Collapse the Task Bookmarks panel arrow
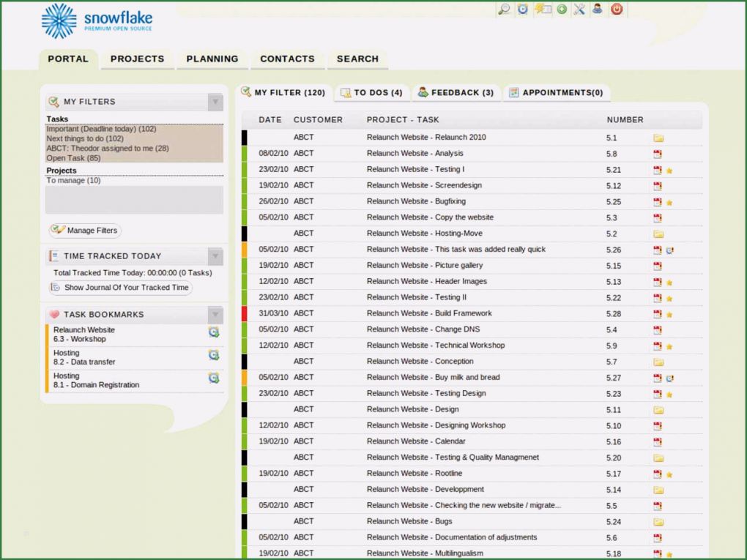This screenshot has height=560, width=747. coord(215,314)
